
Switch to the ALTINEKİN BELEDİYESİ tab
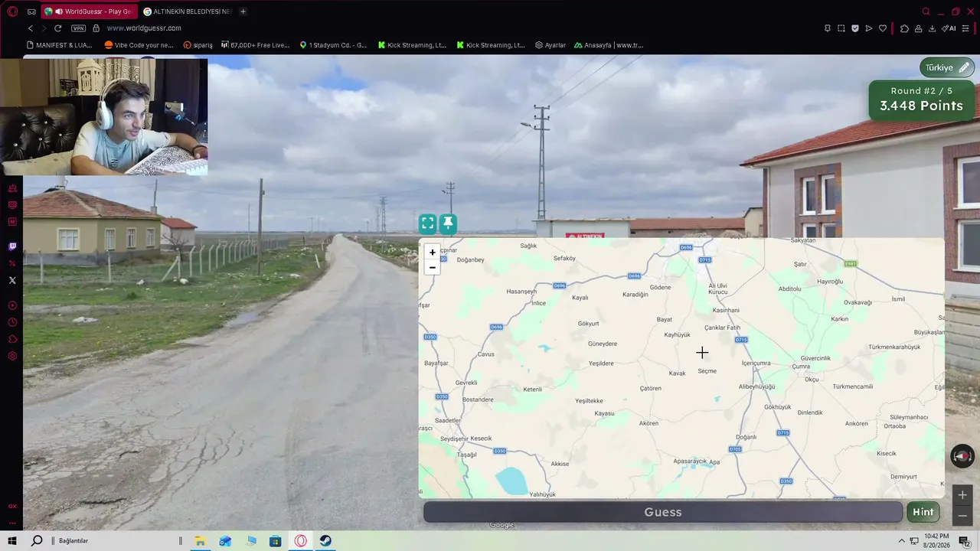[x=188, y=11]
